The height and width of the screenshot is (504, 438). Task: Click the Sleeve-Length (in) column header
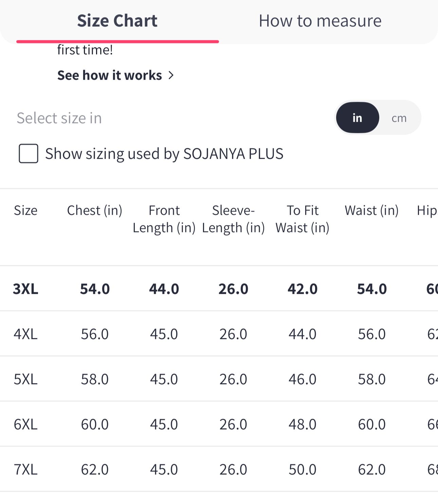(233, 219)
